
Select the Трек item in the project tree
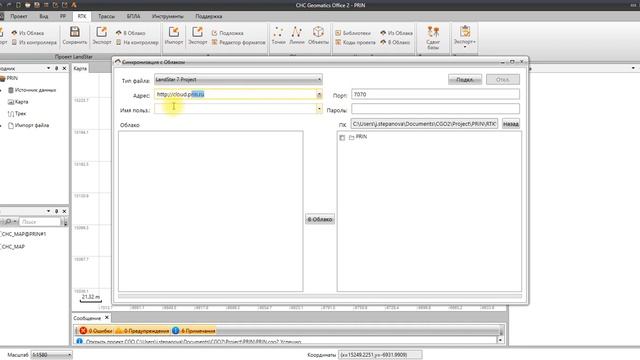[17, 113]
